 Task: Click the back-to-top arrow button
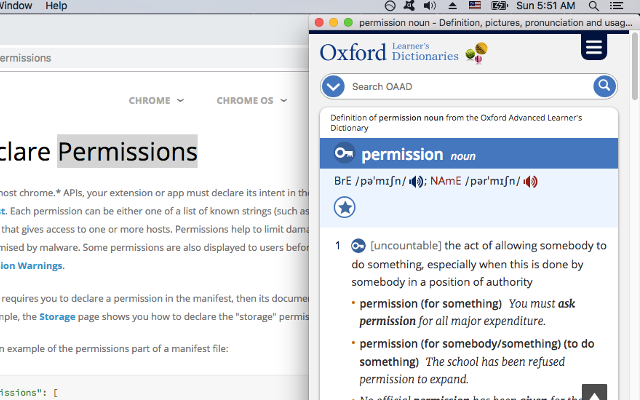click(x=594, y=393)
